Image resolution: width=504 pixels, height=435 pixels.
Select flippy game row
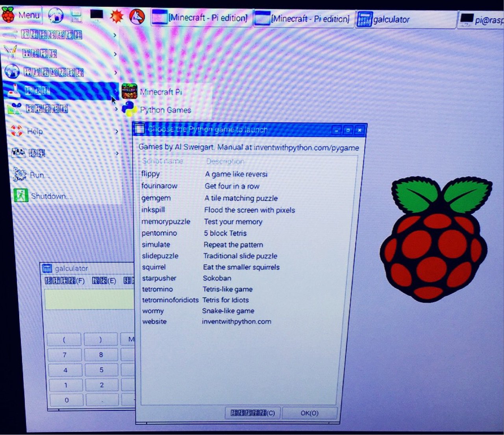[x=249, y=174]
